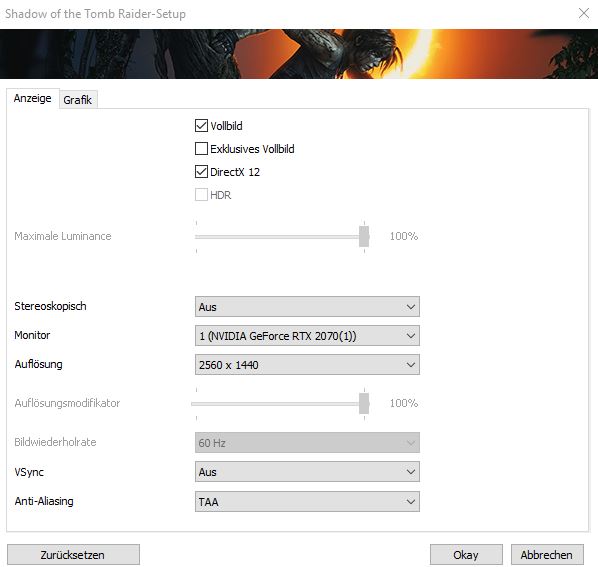Switch to the Grafik tab
Image resolution: width=598 pixels, height=567 pixels.
tap(78, 100)
